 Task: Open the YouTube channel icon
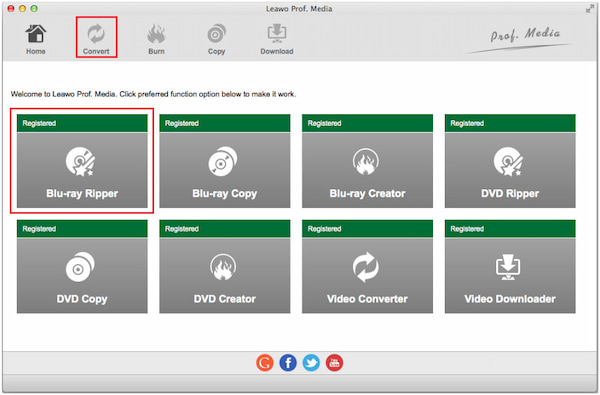[334, 363]
